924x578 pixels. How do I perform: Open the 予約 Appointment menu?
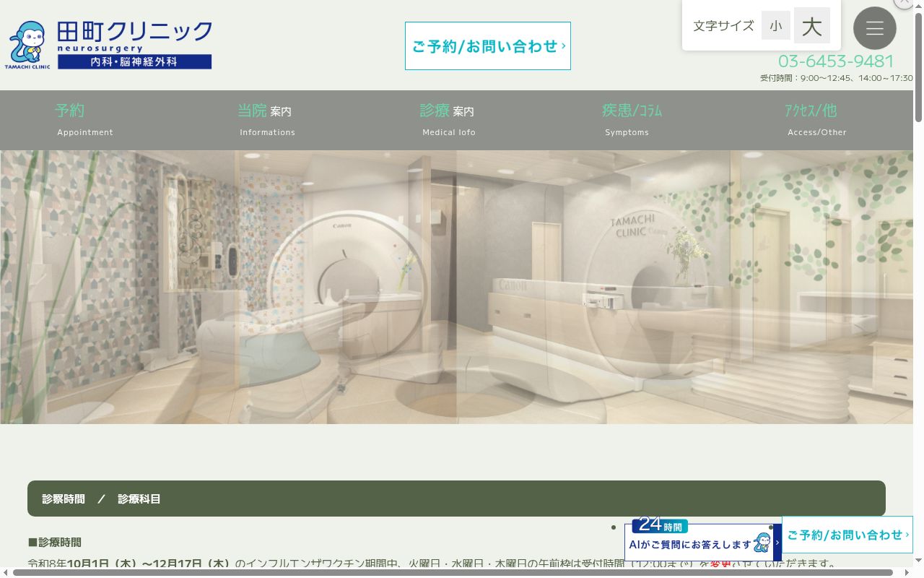coord(84,120)
